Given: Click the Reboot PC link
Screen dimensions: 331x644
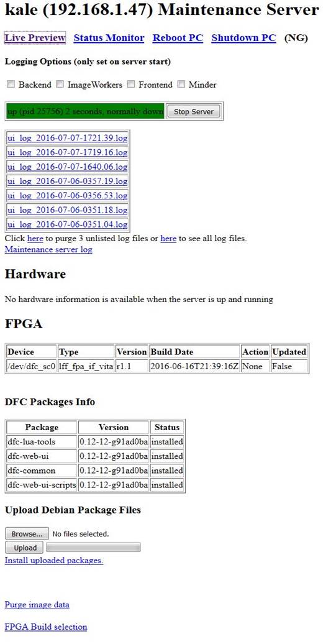Looking at the screenshot, I should click(x=178, y=38).
